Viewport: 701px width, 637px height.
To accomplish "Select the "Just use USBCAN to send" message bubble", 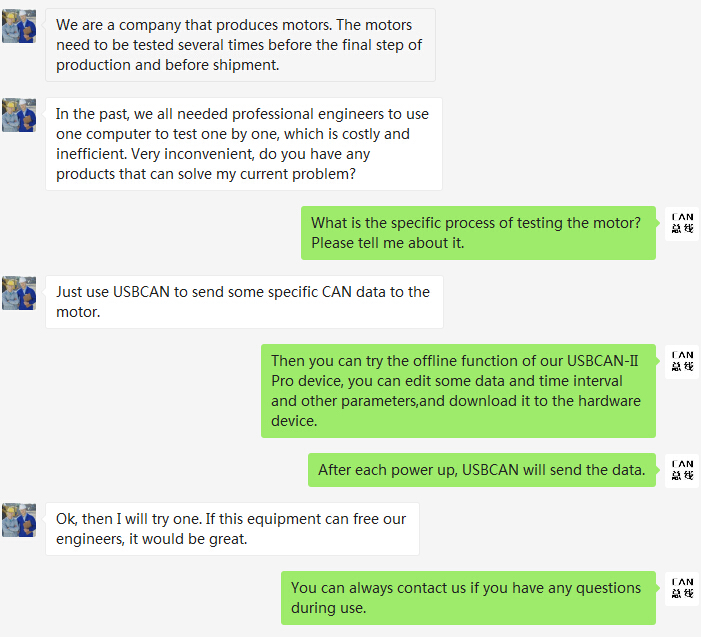I will point(243,302).
